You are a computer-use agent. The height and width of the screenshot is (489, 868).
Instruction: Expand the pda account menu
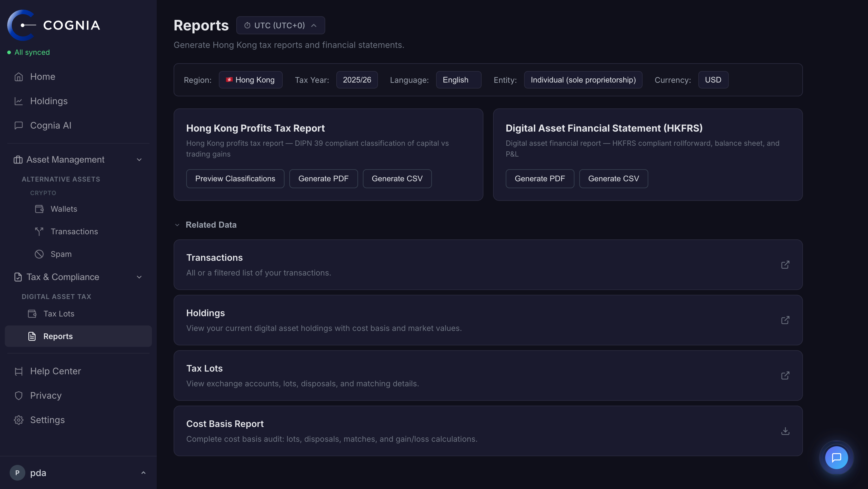click(78, 473)
